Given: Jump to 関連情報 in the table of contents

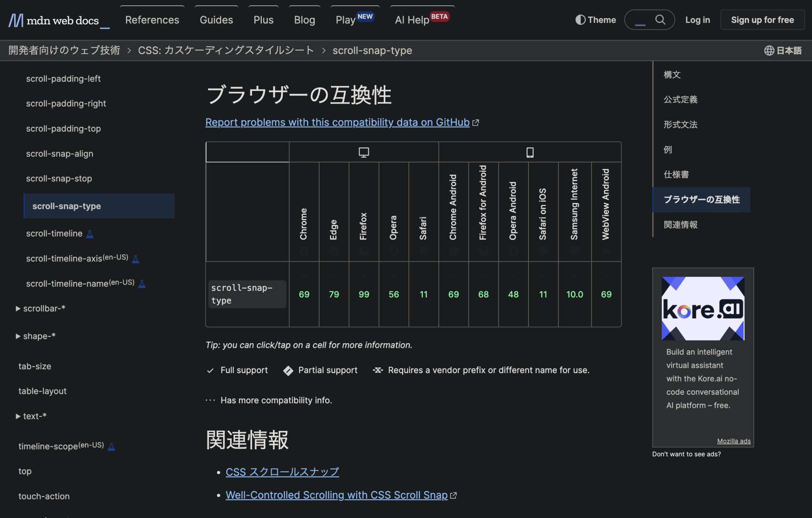Looking at the screenshot, I should point(680,225).
